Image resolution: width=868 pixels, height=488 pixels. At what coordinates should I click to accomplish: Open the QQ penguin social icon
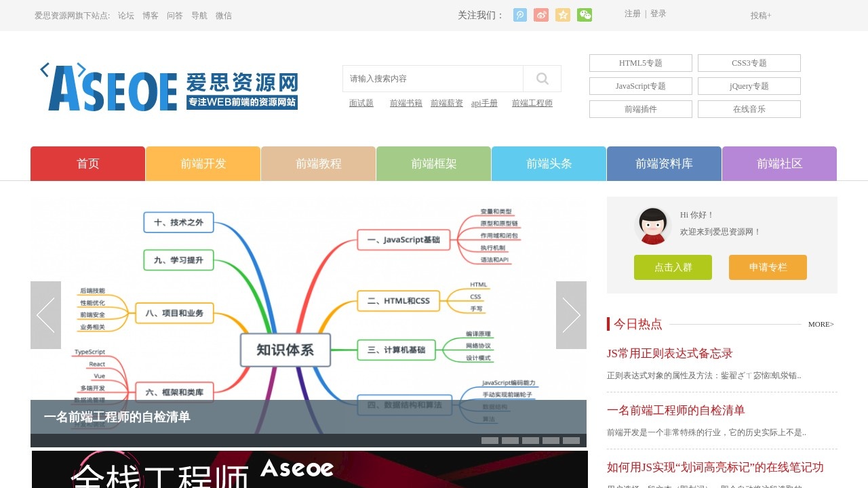[519, 14]
